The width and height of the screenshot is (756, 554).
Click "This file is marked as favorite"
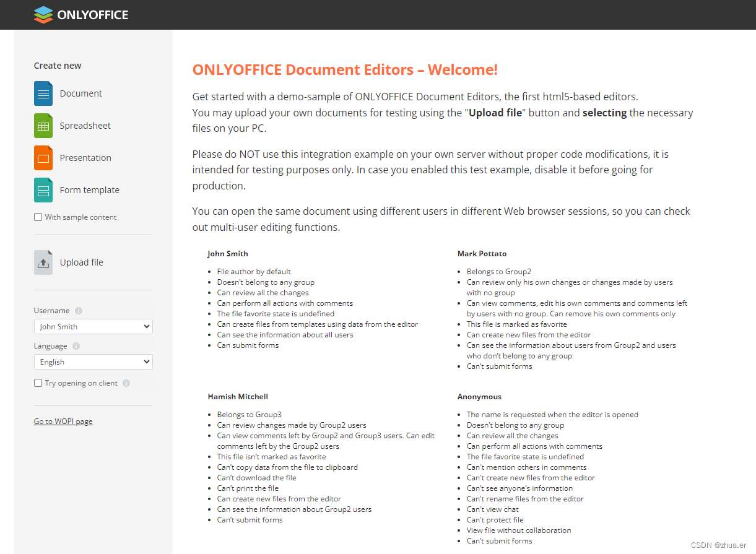click(x=516, y=324)
